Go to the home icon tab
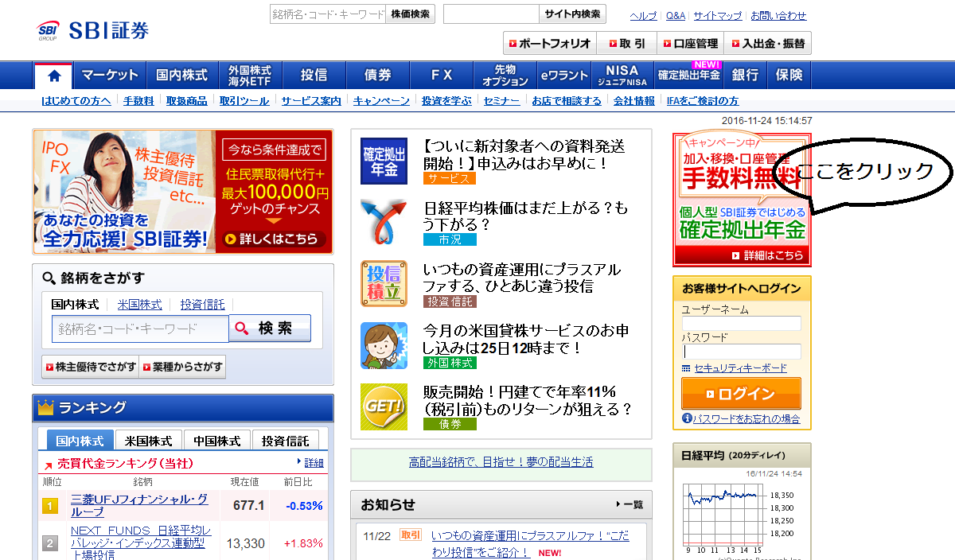The image size is (955, 560). 53,76
